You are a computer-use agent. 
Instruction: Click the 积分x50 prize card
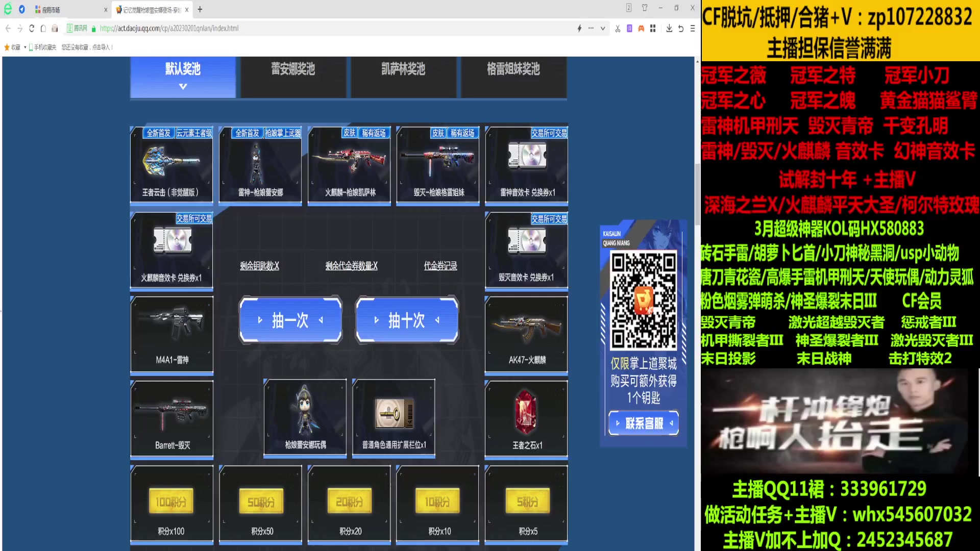pos(260,504)
